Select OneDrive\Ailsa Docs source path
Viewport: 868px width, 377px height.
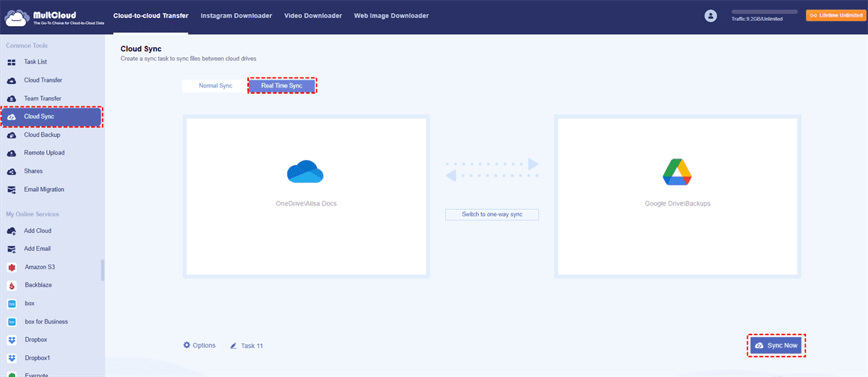[307, 203]
